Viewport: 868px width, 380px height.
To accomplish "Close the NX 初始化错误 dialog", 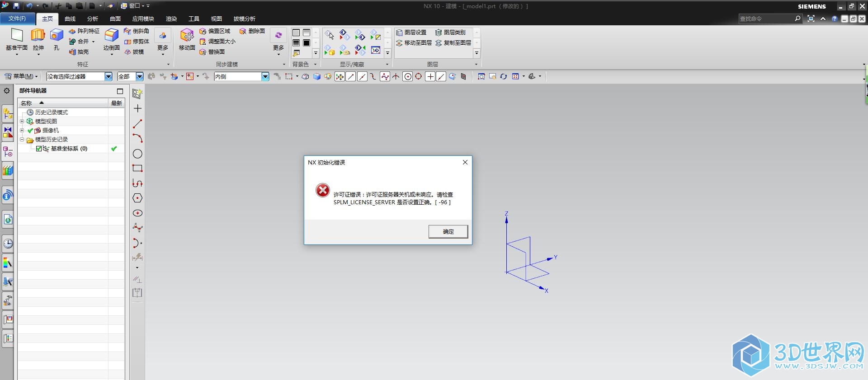I will (x=465, y=162).
